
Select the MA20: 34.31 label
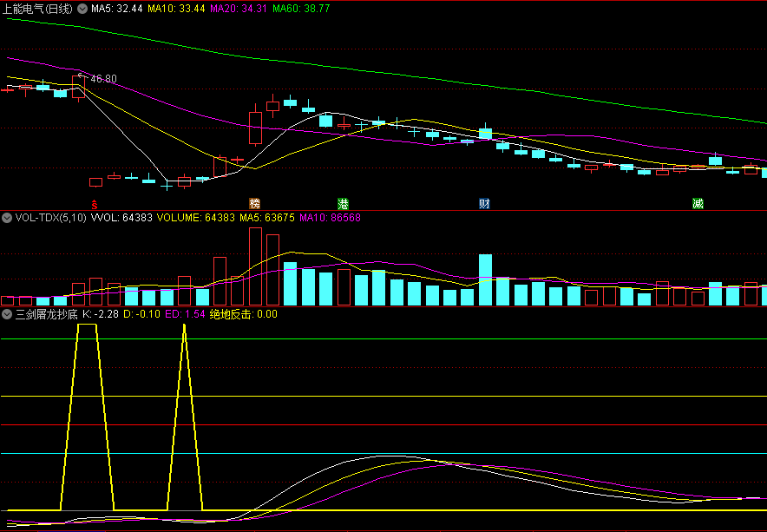pos(239,9)
